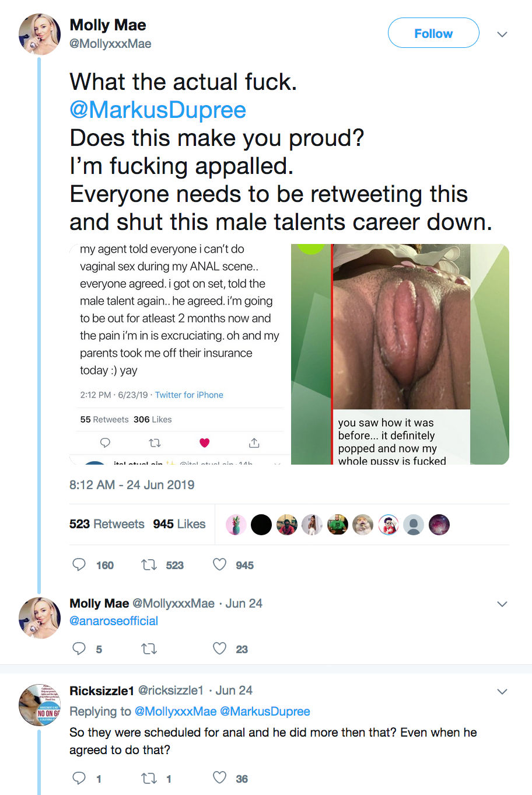Click the Follow button for Molly Mae
532x795 pixels.
click(x=433, y=33)
